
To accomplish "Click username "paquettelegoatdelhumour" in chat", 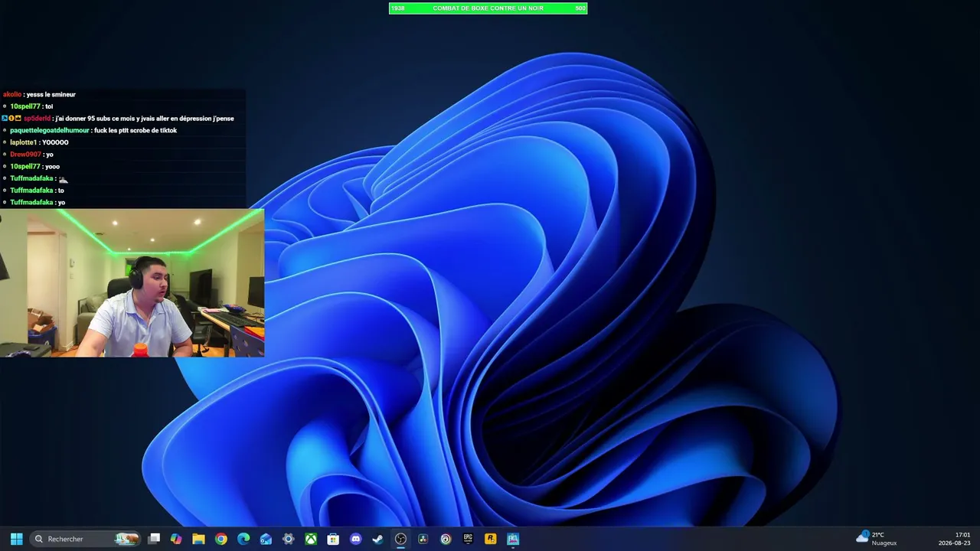I will 50,130.
